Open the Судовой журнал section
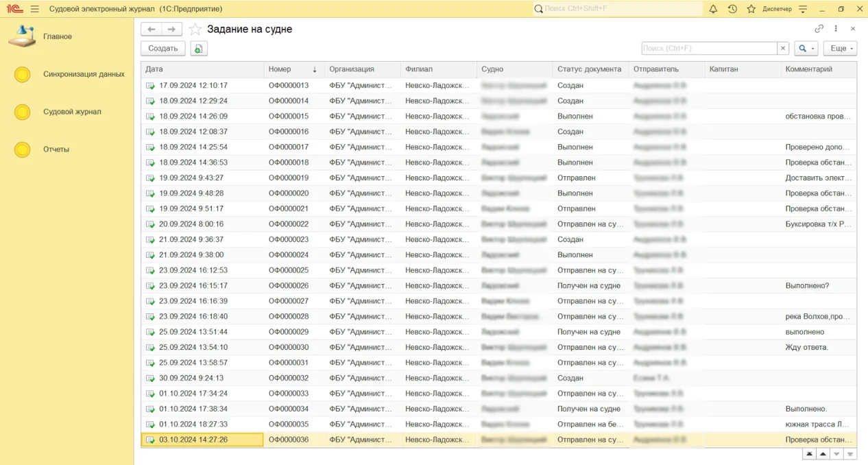The height and width of the screenshot is (465, 868). click(x=72, y=112)
